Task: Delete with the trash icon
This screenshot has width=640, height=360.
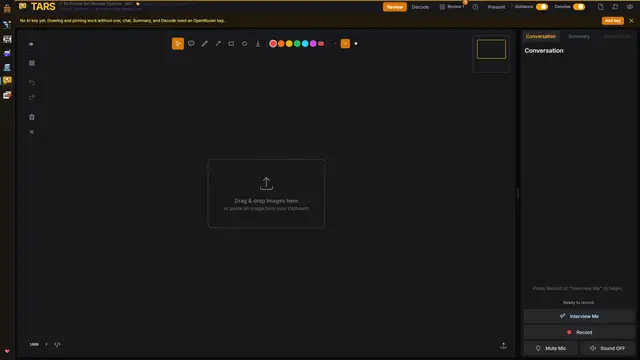Action: (32, 117)
